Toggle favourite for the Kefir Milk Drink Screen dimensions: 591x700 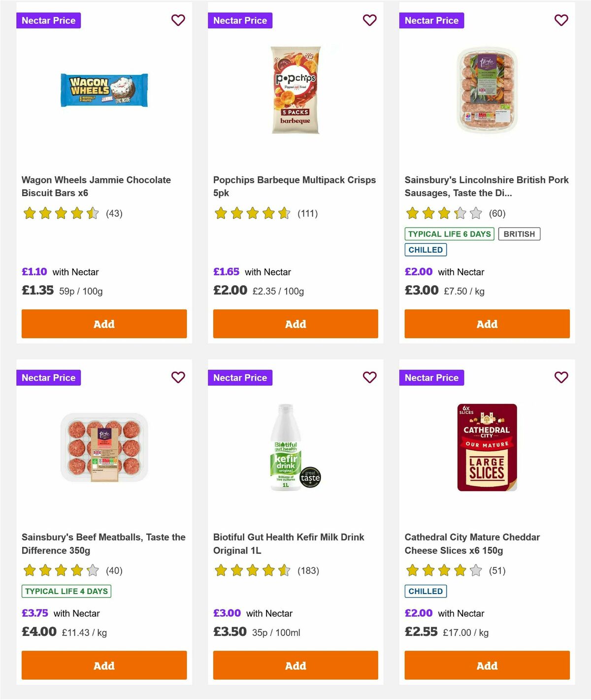pos(369,377)
